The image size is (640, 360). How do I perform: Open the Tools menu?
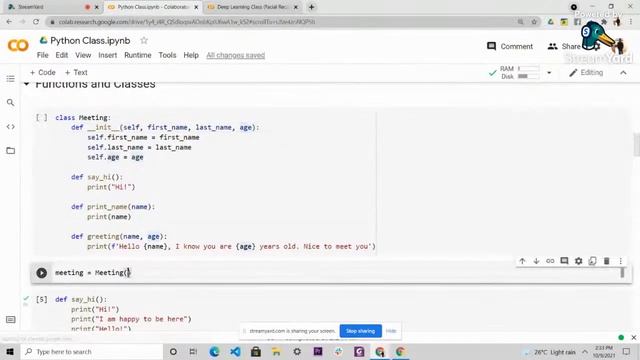point(167,55)
